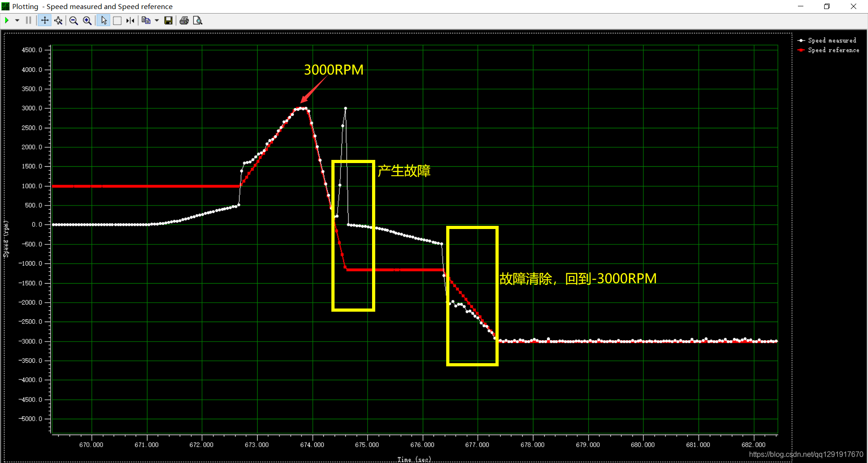Print the plot with the printer icon
The height and width of the screenshot is (463, 868).
[x=184, y=20]
